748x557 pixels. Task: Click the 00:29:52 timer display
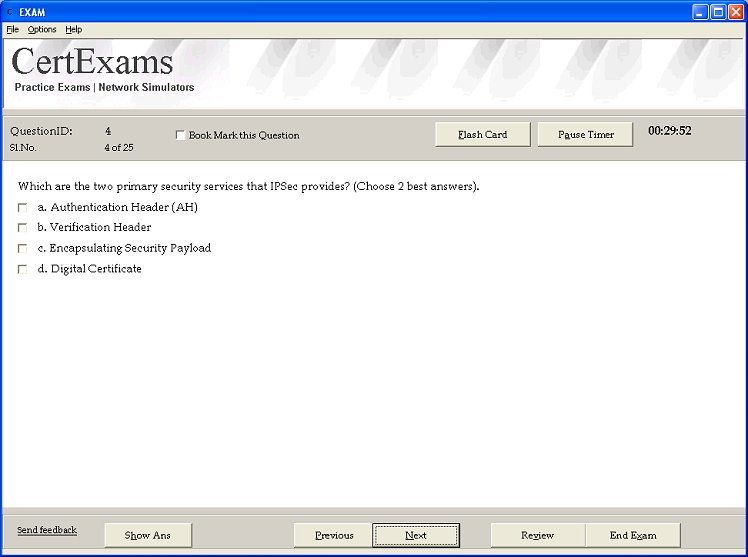click(x=669, y=131)
